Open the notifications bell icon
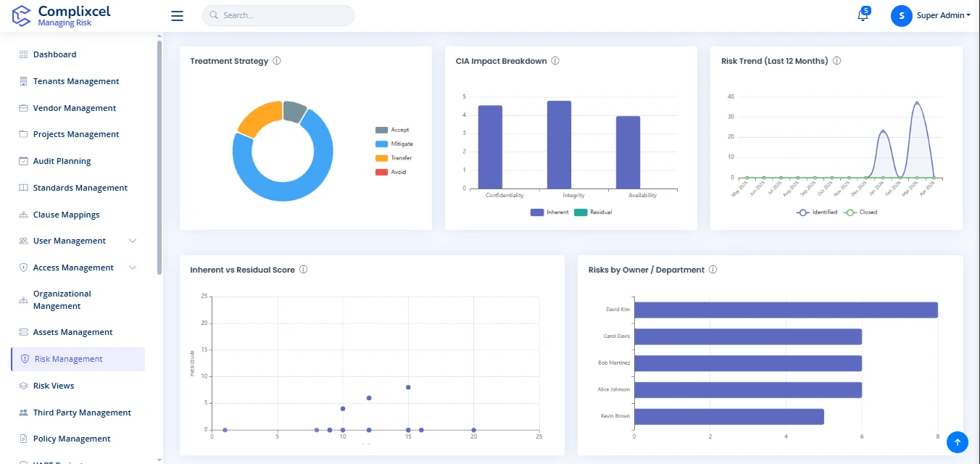The height and width of the screenshot is (464, 980). (863, 16)
